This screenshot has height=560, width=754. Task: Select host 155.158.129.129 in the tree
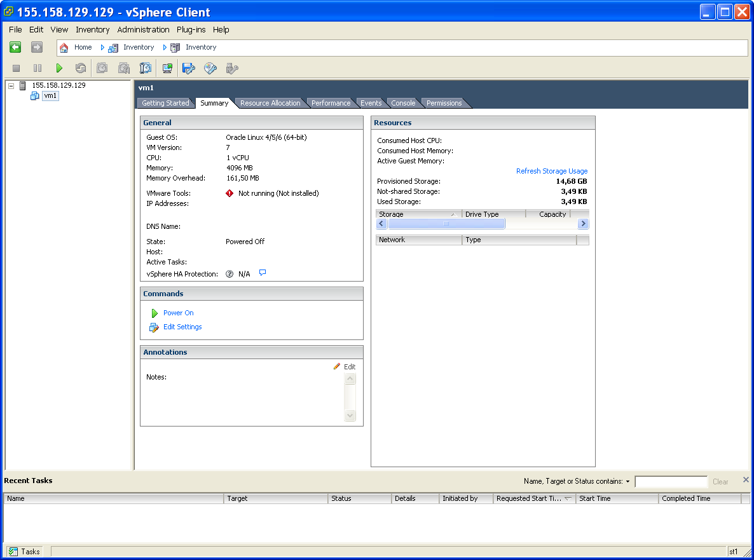[x=58, y=86]
